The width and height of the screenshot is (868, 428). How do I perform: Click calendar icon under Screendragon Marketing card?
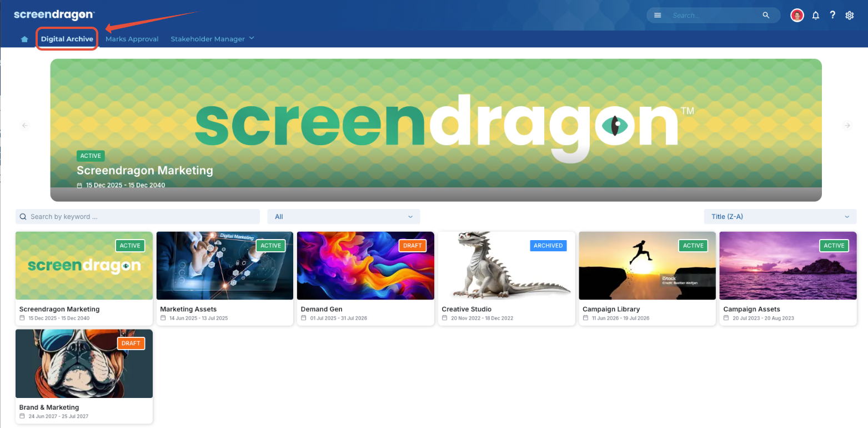(22, 318)
